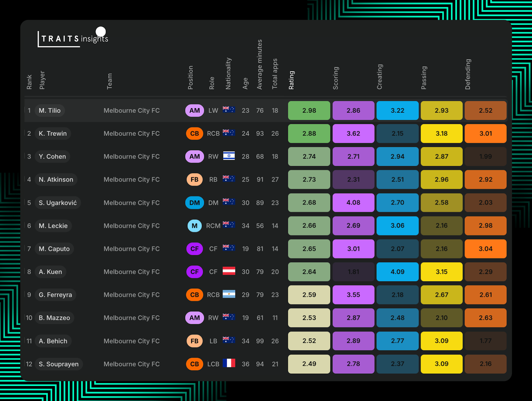
Task: Click M. Caputo's 3.04 defending cell
Action: tap(486, 249)
